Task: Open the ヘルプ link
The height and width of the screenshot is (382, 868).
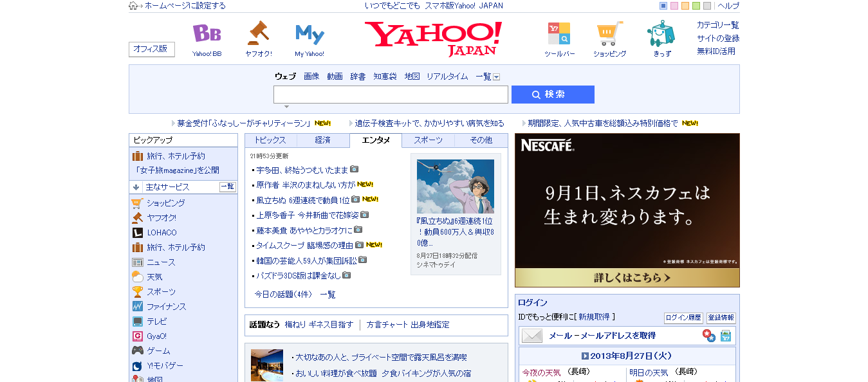Action: [x=728, y=6]
